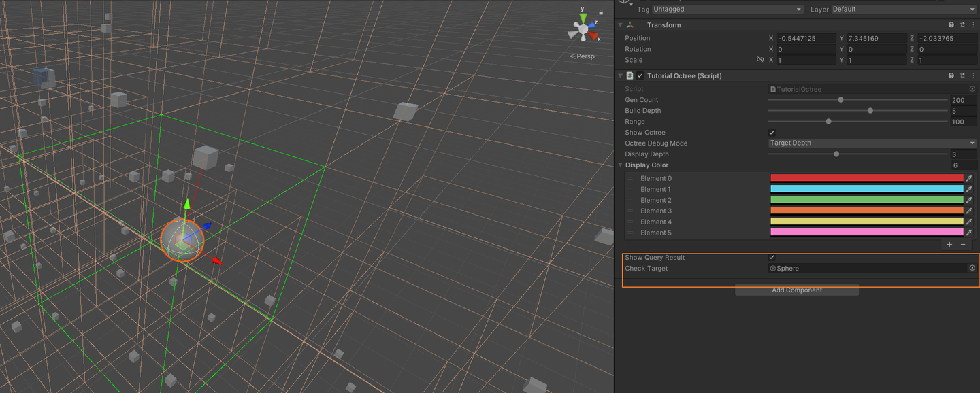This screenshot has height=393, width=980.
Task: Toggle the Scale constrained proportions link icon
Action: [760, 60]
